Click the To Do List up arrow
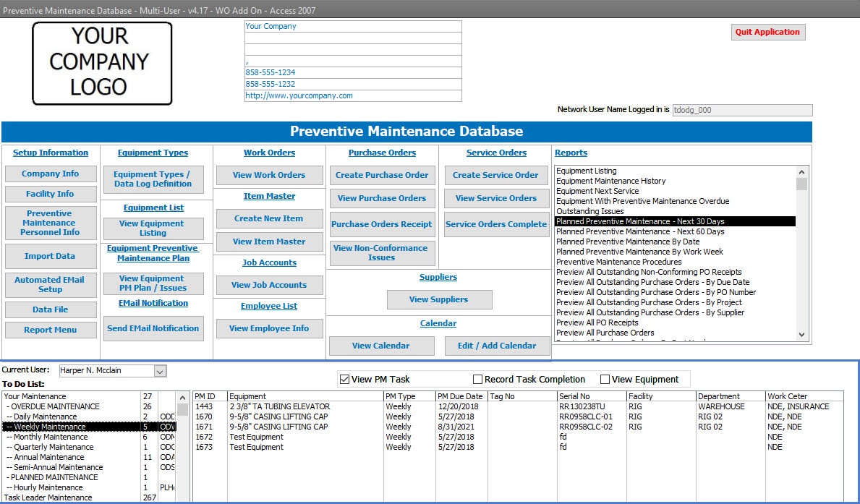The image size is (860, 504). coord(183,398)
